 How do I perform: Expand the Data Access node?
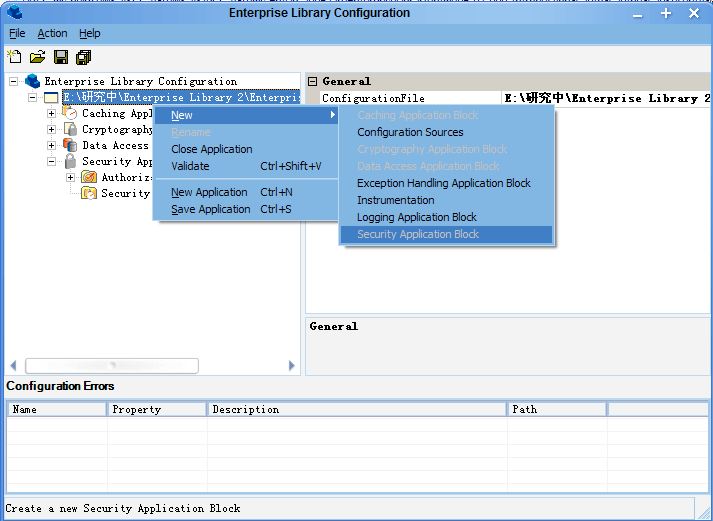point(51,145)
